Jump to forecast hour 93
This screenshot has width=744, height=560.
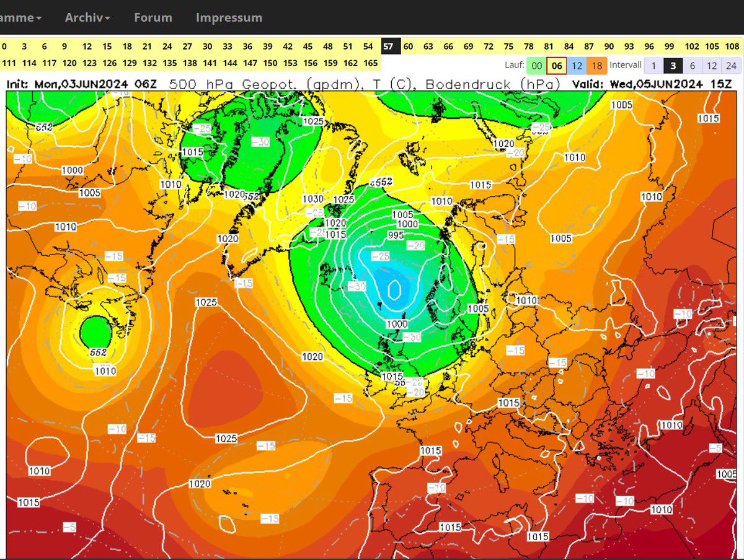(629, 46)
